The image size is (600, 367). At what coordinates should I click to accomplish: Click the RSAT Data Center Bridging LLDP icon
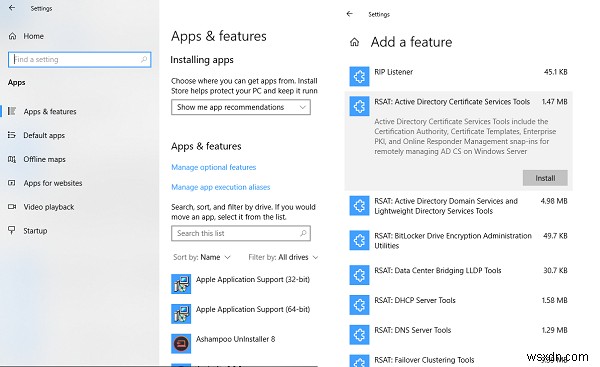359,275
